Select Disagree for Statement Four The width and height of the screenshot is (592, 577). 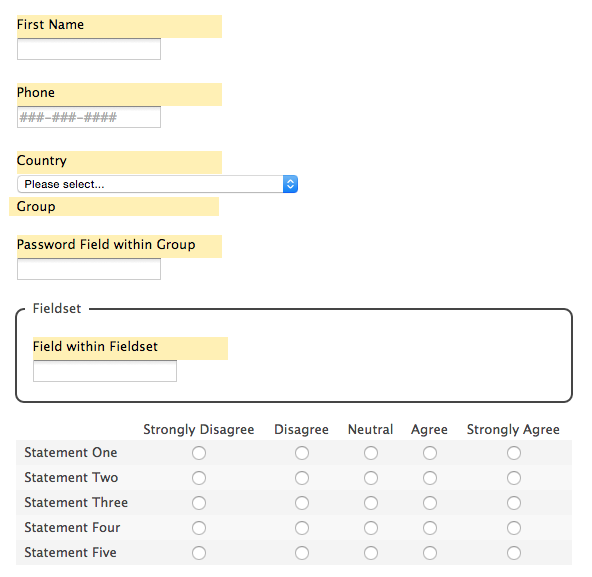pyautogui.click(x=302, y=528)
